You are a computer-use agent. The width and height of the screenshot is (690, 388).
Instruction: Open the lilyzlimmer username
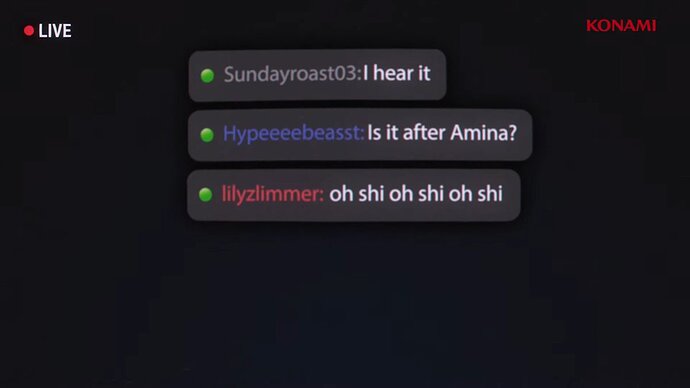pyautogui.click(x=272, y=194)
